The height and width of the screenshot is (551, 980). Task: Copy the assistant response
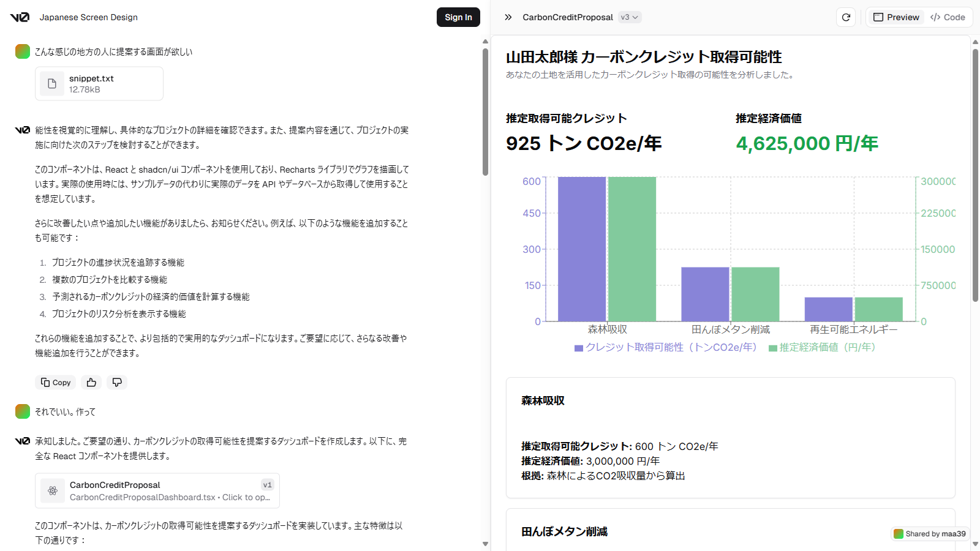pos(56,383)
